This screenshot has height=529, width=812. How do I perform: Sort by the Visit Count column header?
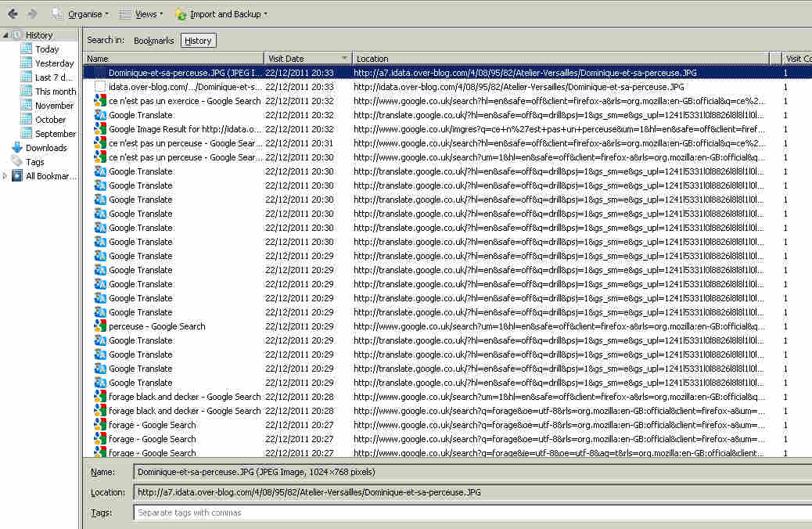796,59
